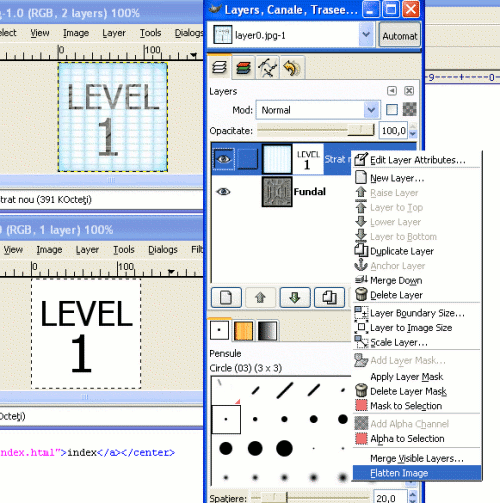Toggle visibility eye of Fundal layer

pyautogui.click(x=223, y=191)
